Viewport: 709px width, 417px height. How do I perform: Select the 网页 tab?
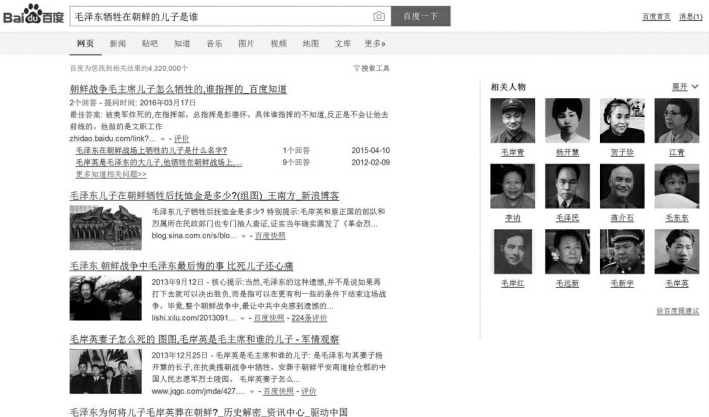(85, 43)
